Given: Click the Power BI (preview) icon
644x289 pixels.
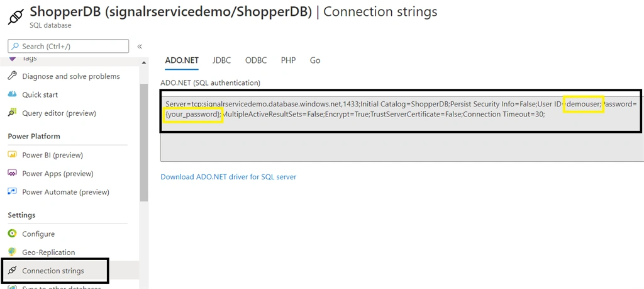Looking at the screenshot, I should [13, 155].
